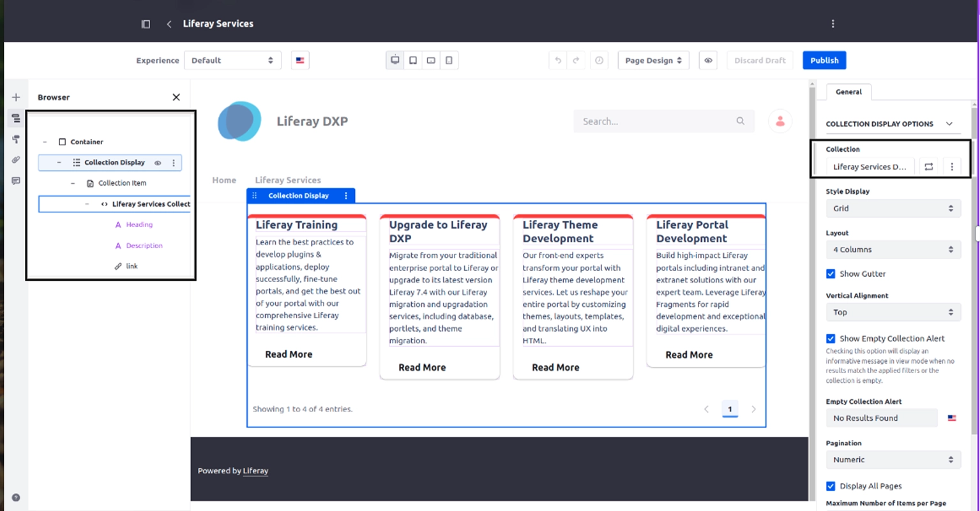Click the Search input field
Viewport: 980px width, 511px height.
point(664,121)
